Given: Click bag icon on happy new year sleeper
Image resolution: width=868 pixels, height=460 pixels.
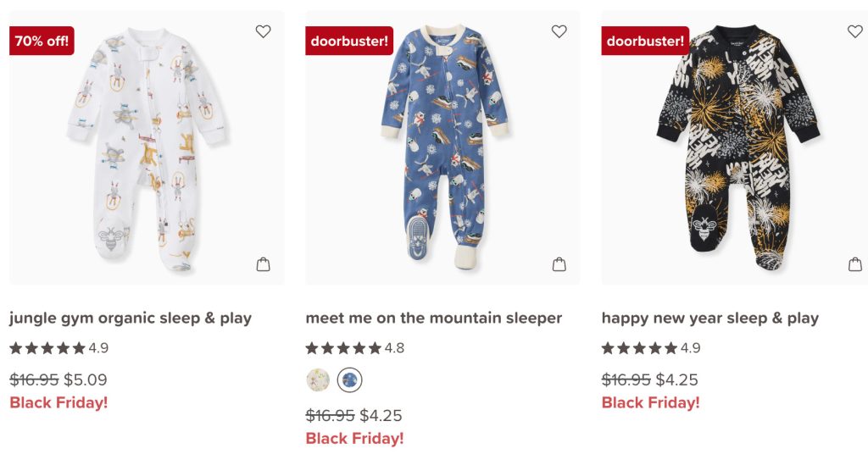Looking at the screenshot, I should tap(854, 264).
